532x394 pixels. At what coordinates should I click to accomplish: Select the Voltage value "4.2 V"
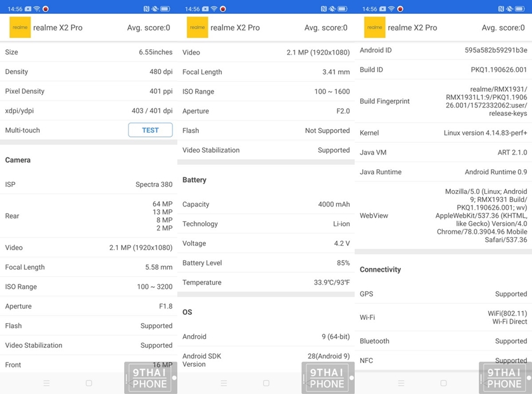(341, 243)
